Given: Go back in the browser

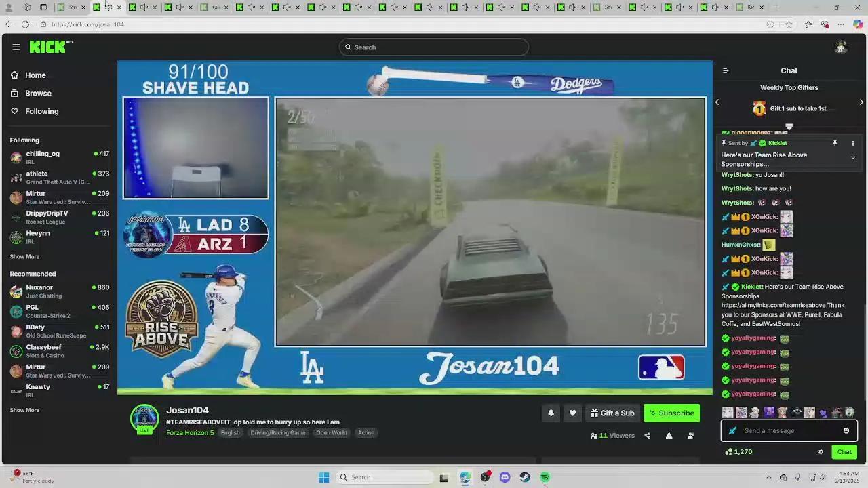Looking at the screenshot, I should 8,24.
